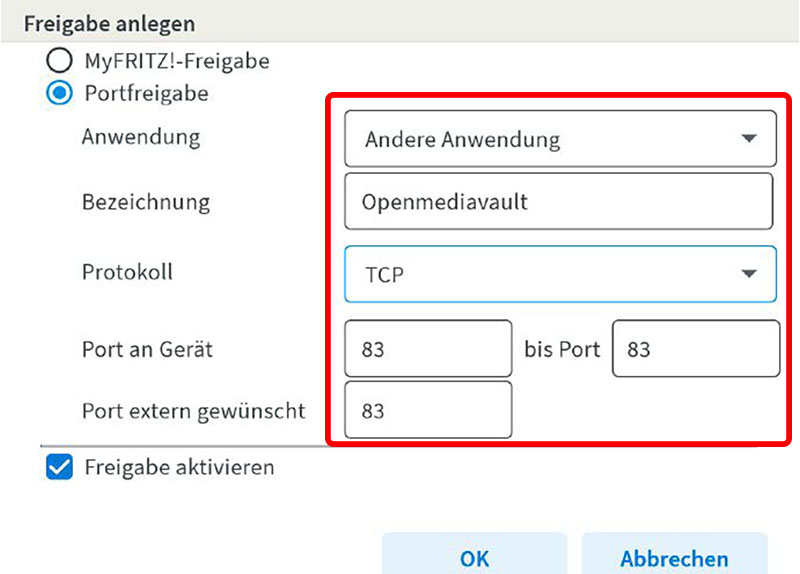Click the bis Port input field
The image size is (800, 574).
point(695,350)
